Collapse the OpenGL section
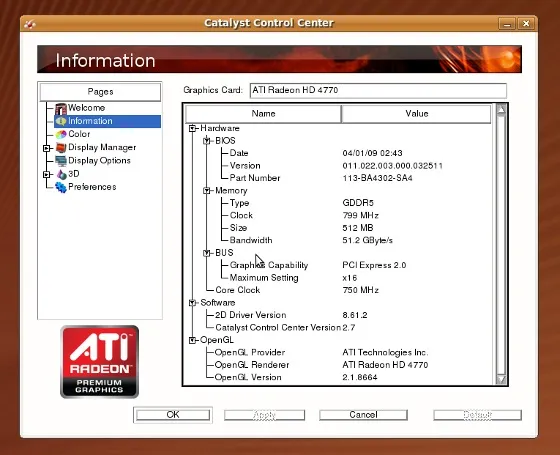The image size is (560, 455). click(x=192, y=340)
